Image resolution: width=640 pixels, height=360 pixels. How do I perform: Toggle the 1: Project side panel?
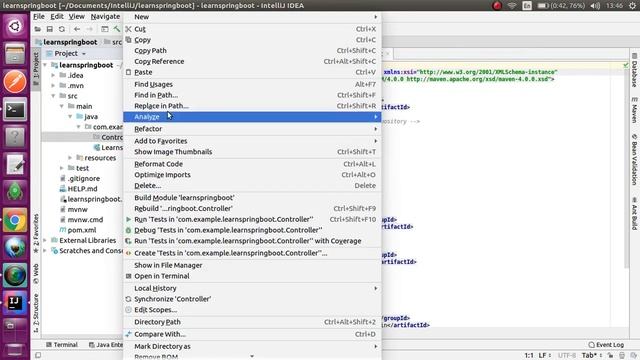(x=36, y=68)
